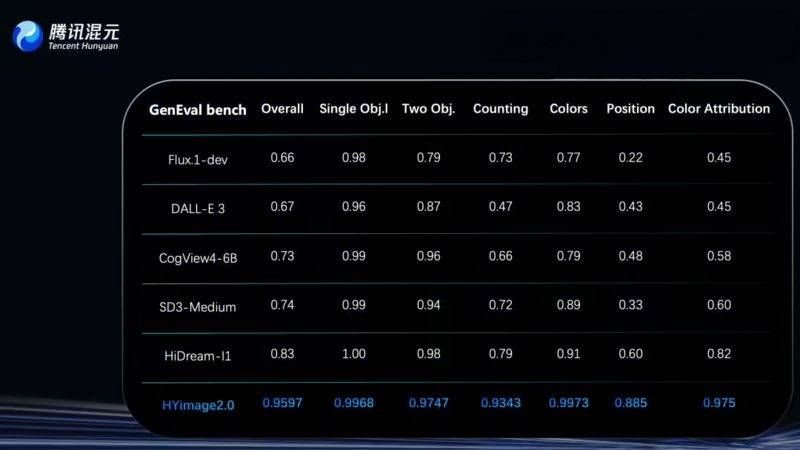Viewport: 800px width, 450px height.
Task: Click HYimage2.0 Counting value 0.9343
Action: pos(501,403)
